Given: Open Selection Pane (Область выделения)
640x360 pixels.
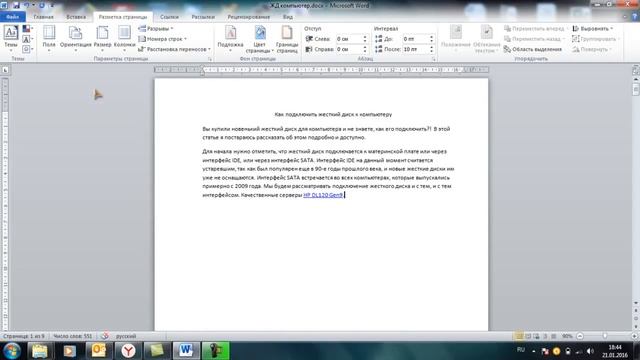Looking at the screenshot, I should pos(533,49).
